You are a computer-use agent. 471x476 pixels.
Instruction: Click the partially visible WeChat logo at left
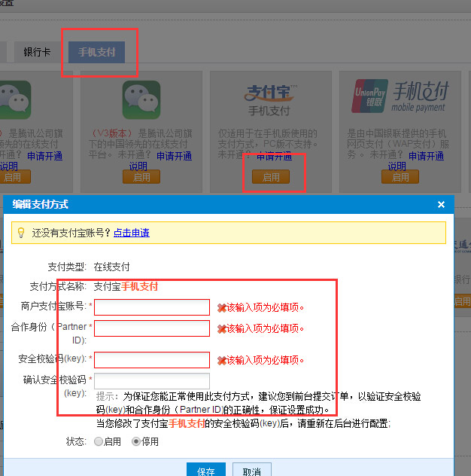click(15, 100)
